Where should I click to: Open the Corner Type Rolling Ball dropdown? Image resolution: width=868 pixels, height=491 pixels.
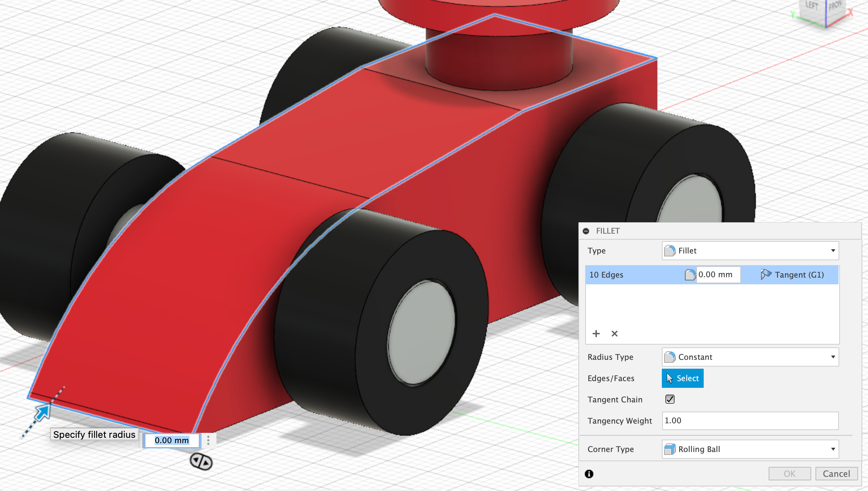pyautogui.click(x=750, y=449)
